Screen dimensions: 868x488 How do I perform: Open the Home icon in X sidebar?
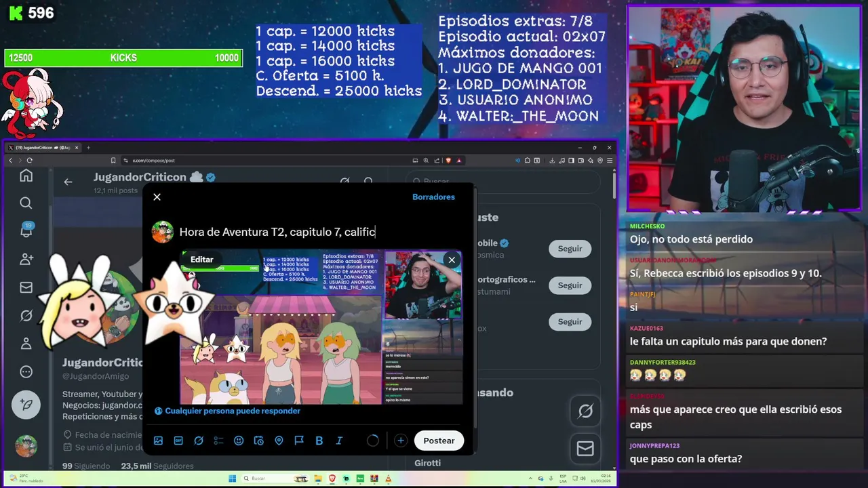point(26,176)
